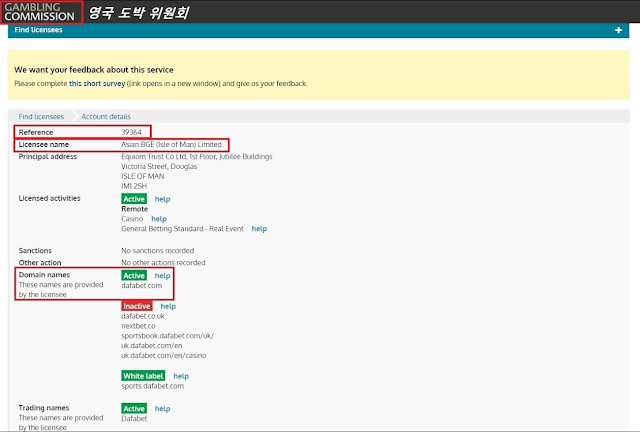Go to Find licensees breadcrumb
Viewport: 640px width, 432px height.
[x=41, y=117]
